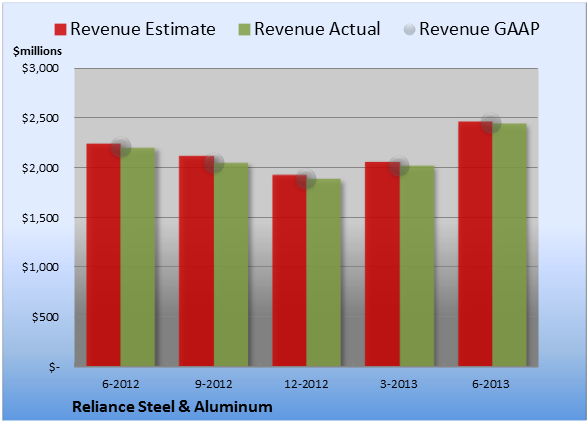Click the '$2,000' y-axis value
588x422 pixels.
[x=40, y=168]
